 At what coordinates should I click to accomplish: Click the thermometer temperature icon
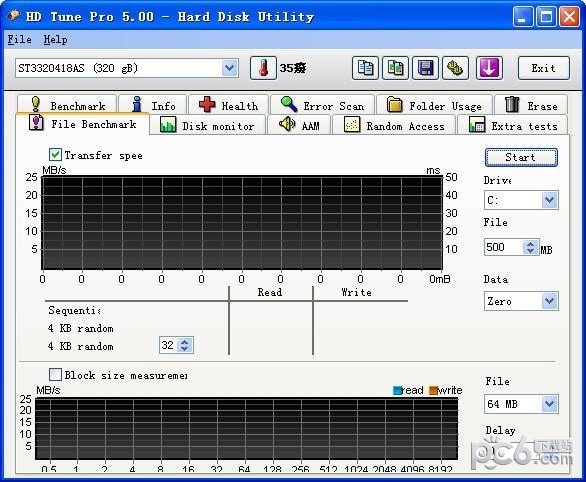coord(263,68)
